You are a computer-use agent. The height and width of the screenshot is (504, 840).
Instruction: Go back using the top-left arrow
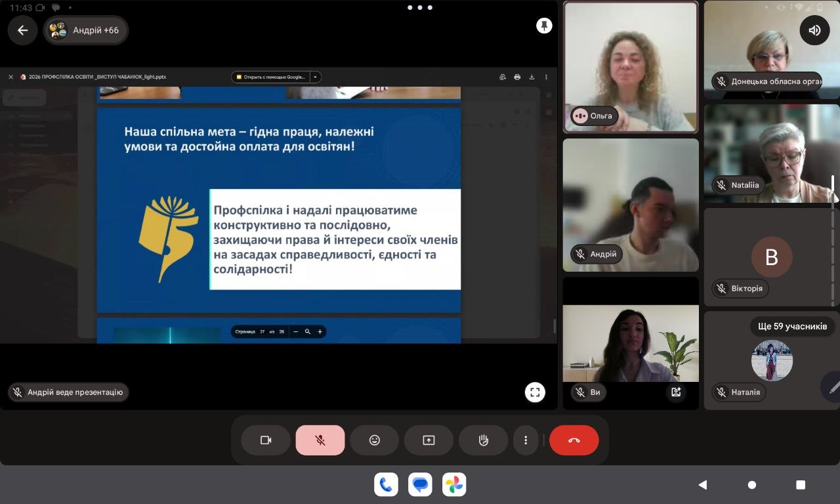tap(23, 30)
